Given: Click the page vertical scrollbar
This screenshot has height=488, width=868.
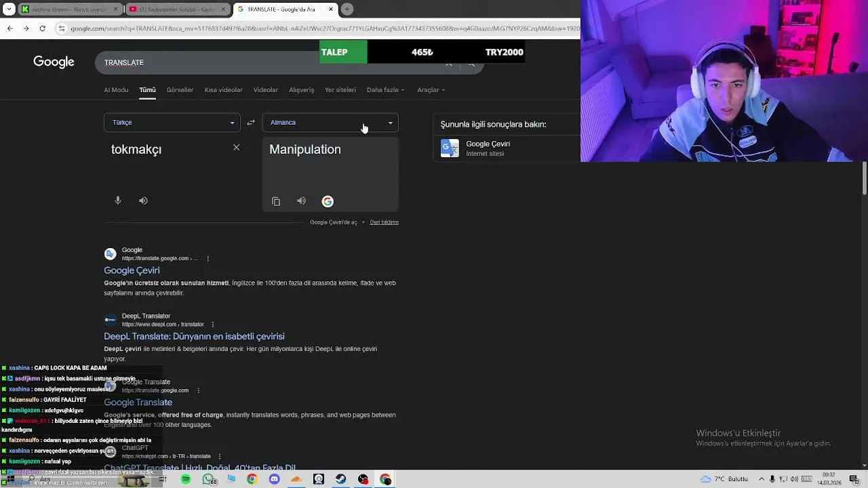Looking at the screenshot, I should pyautogui.click(x=864, y=178).
